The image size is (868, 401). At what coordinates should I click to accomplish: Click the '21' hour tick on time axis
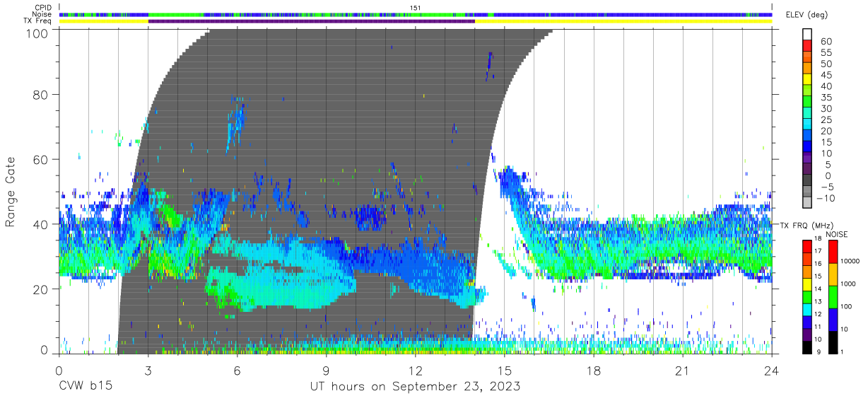pos(683,371)
